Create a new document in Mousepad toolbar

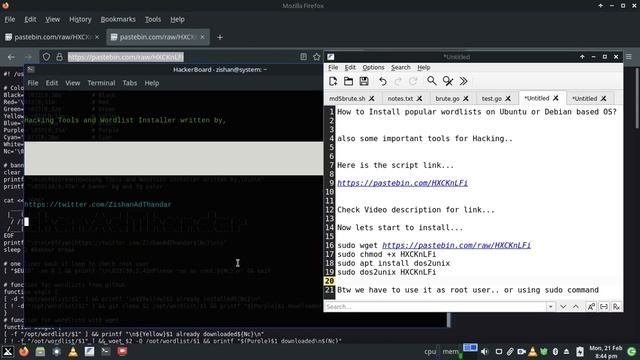coord(333,81)
